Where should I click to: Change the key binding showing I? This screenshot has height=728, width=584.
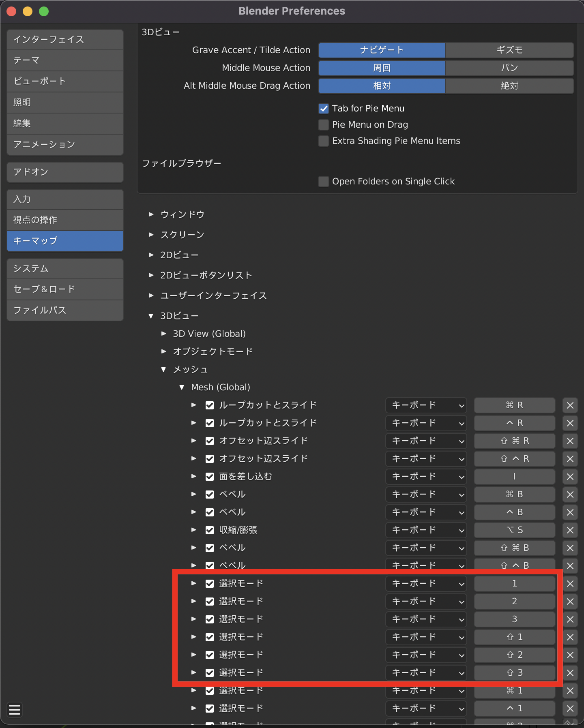click(515, 477)
